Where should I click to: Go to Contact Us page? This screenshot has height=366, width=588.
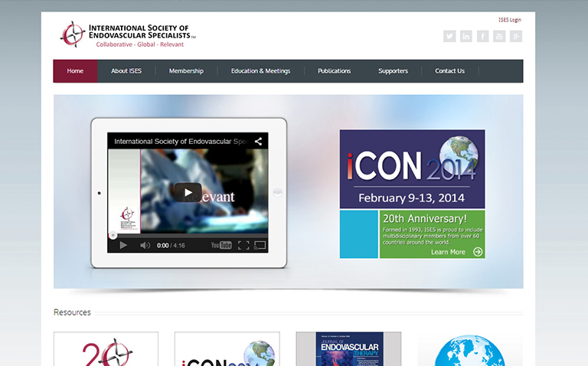(x=449, y=71)
